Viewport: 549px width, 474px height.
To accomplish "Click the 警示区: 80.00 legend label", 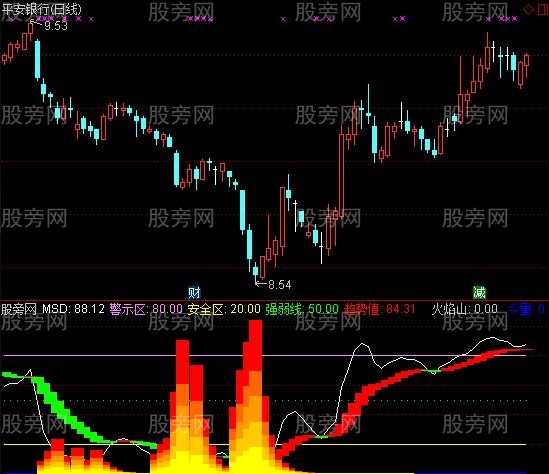I will pos(146,309).
